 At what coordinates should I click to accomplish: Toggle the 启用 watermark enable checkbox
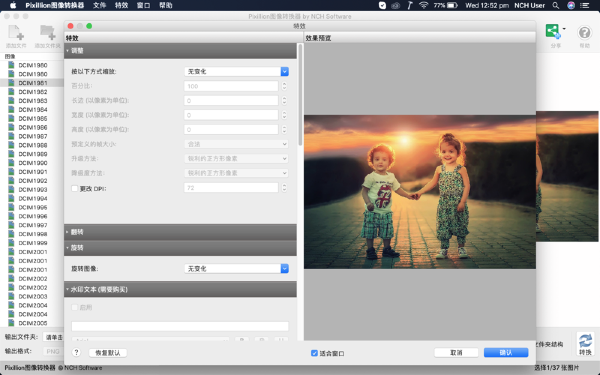[x=75, y=307]
